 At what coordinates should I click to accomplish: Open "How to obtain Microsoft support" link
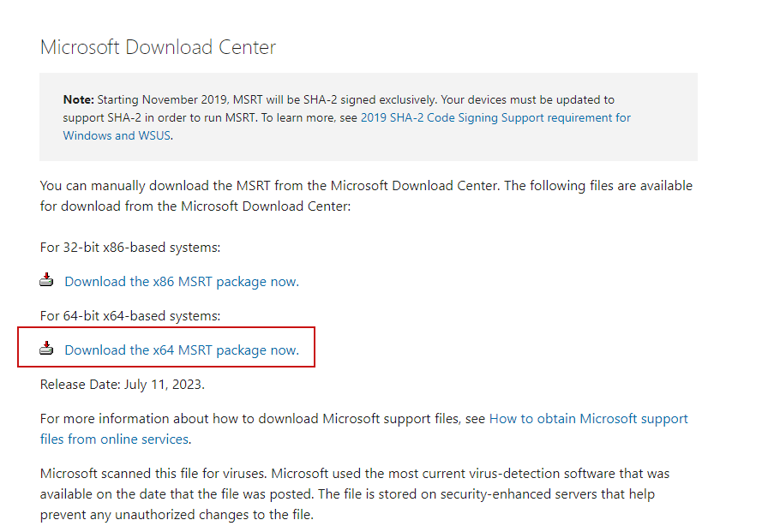pyautogui.click(x=588, y=419)
